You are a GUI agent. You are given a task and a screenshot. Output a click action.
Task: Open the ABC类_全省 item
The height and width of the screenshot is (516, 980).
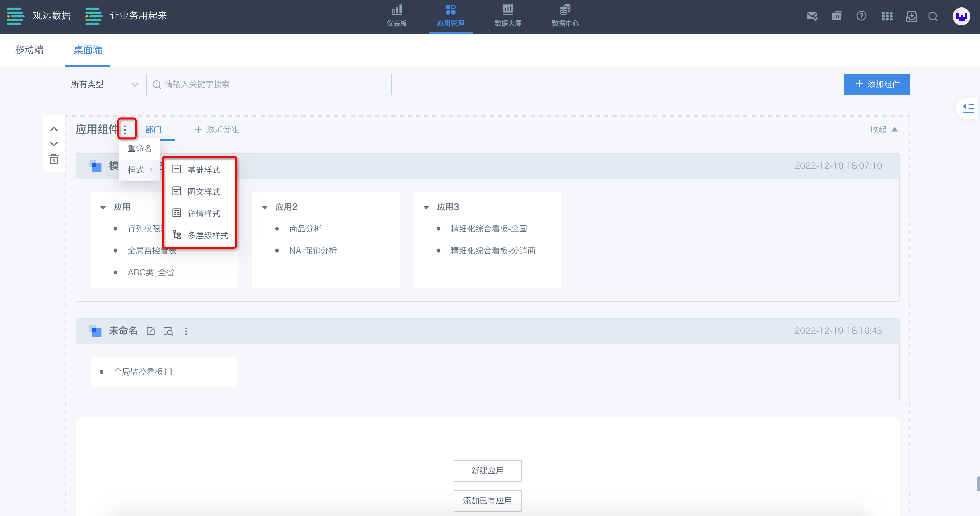(151, 272)
